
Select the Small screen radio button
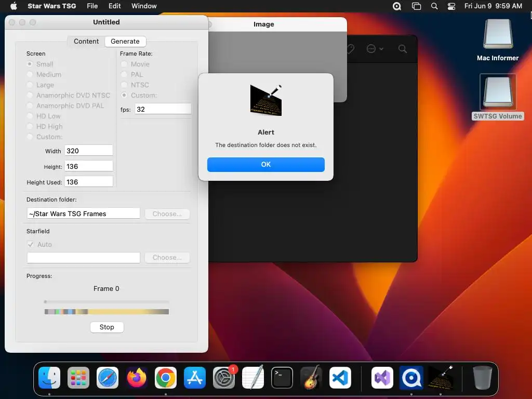click(x=30, y=64)
